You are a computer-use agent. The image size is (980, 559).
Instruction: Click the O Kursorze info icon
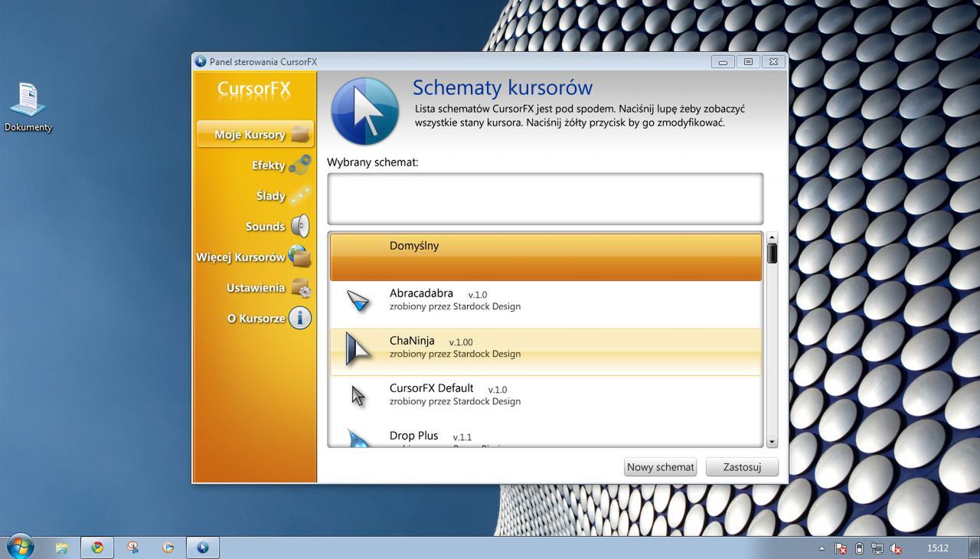(299, 318)
